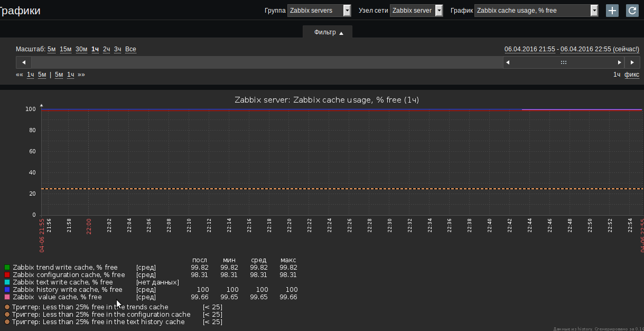The height and width of the screenshot is (331, 644).
Task: Toggle the фикс fixed-period mode
Action: coord(631,75)
